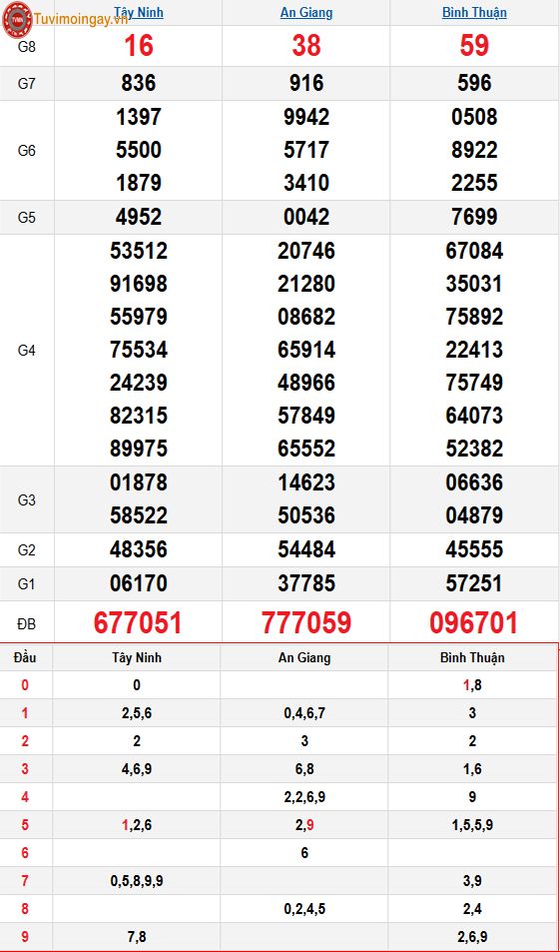The width and height of the screenshot is (560, 952).
Task: Click the red Đầu 5 row label
Action: click(x=25, y=825)
